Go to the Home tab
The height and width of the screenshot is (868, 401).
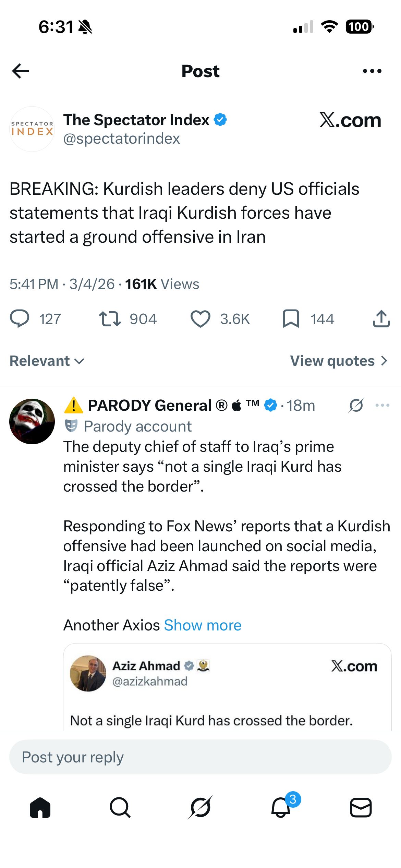click(40, 808)
